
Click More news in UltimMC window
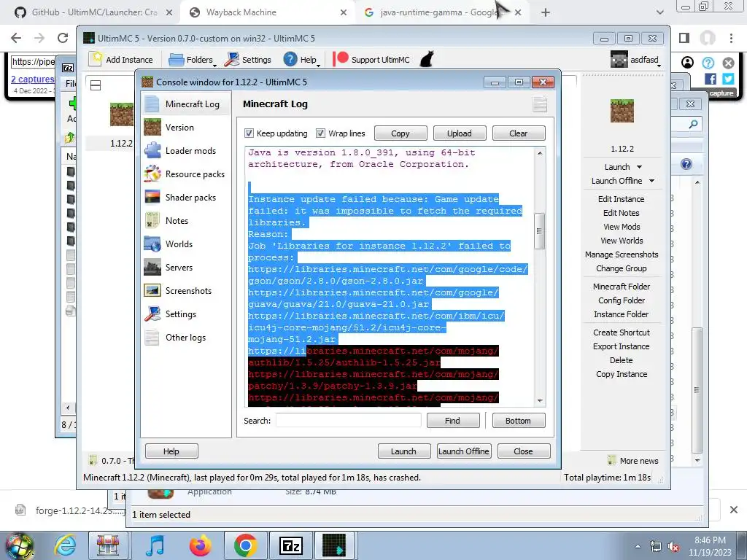click(633, 461)
